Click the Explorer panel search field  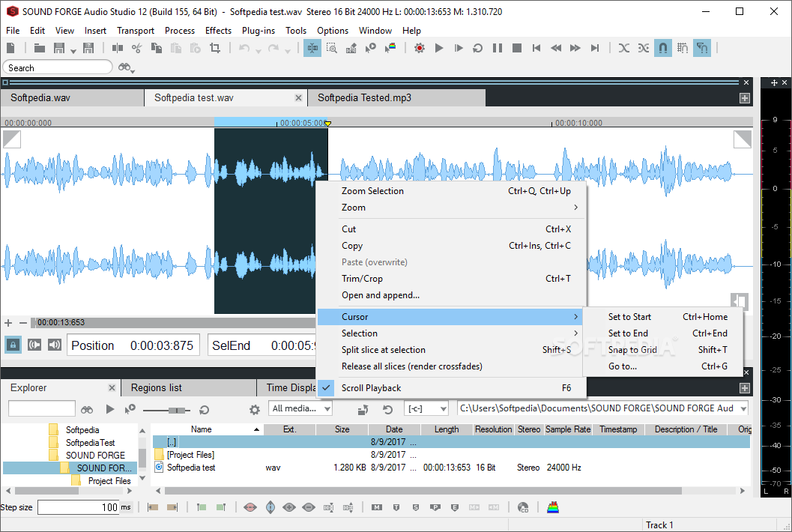point(42,408)
